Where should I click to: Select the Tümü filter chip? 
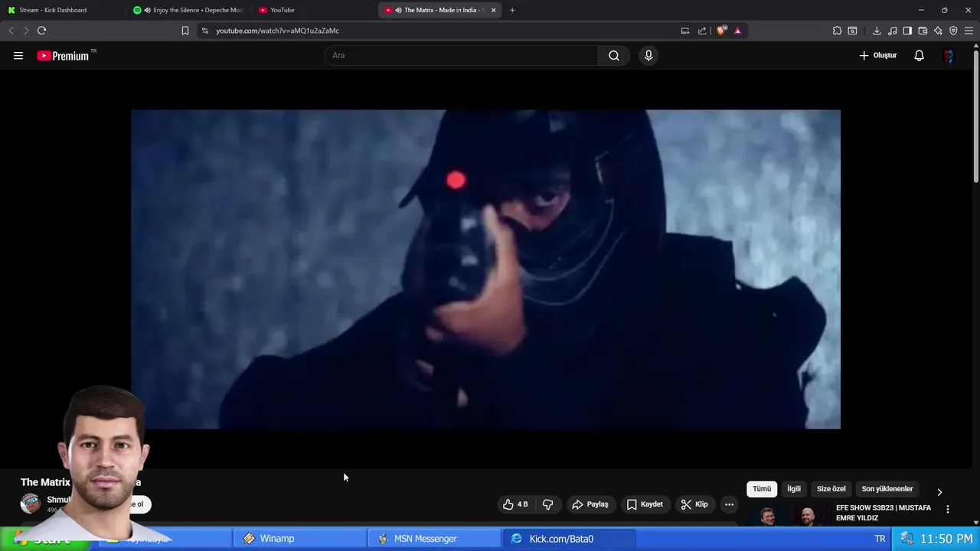click(762, 489)
